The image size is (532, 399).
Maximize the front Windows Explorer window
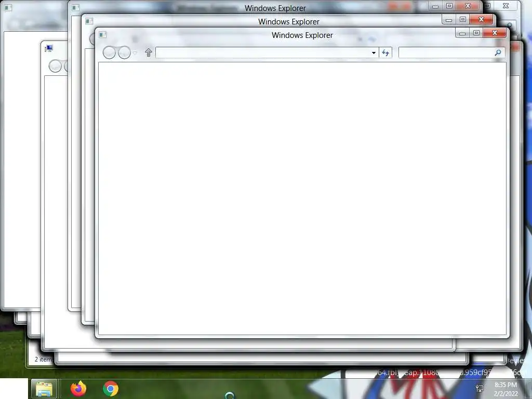(476, 33)
